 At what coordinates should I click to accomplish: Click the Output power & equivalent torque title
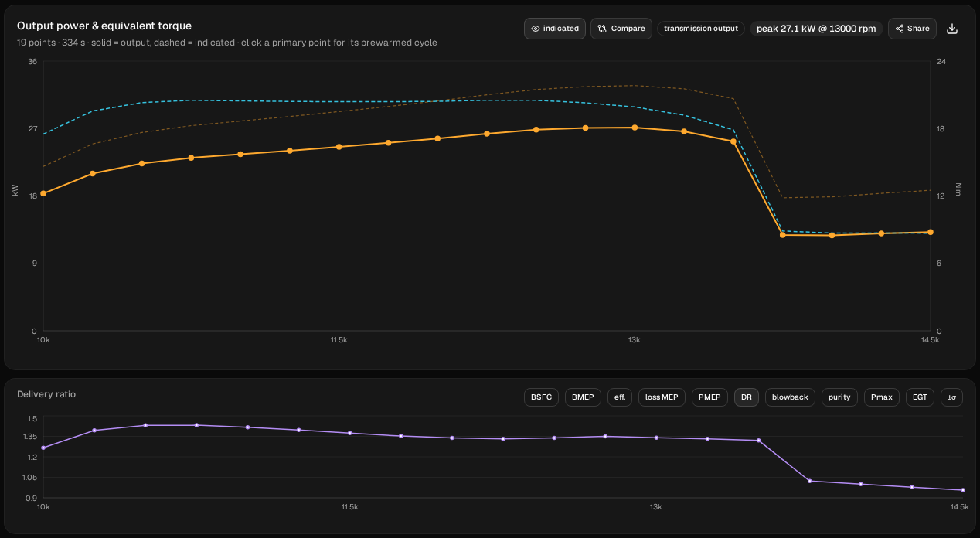point(104,26)
